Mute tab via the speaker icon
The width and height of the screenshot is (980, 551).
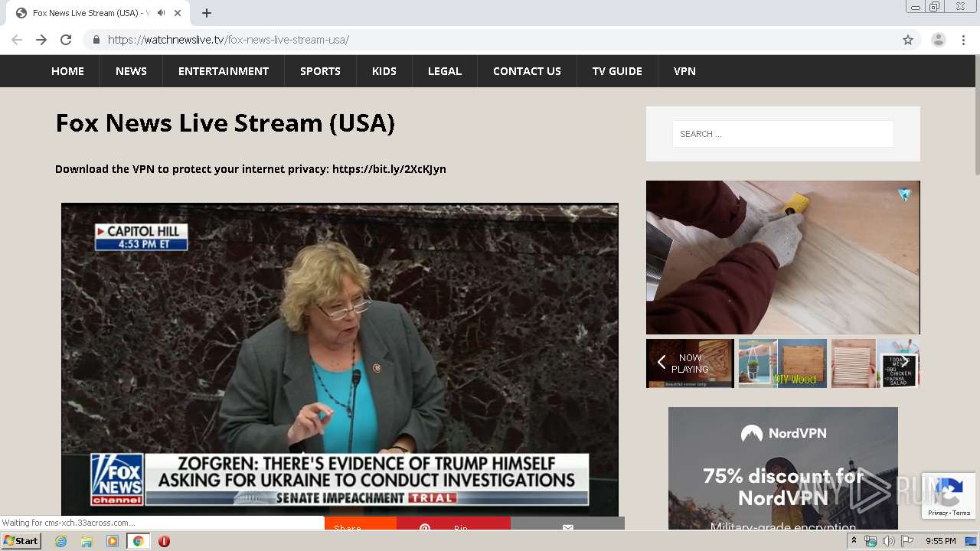click(161, 13)
